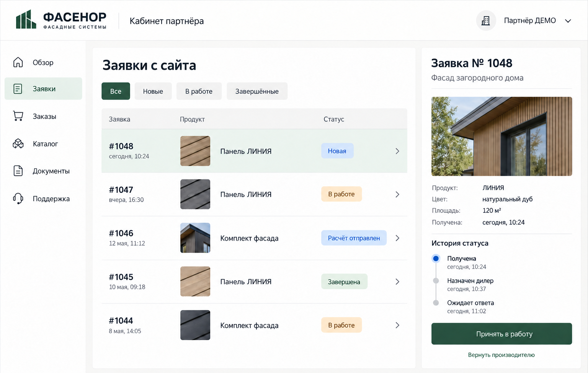Switch to the Новые filter tab
Image resolution: width=588 pixels, height=373 pixels.
pyautogui.click(x=153, y=91)
